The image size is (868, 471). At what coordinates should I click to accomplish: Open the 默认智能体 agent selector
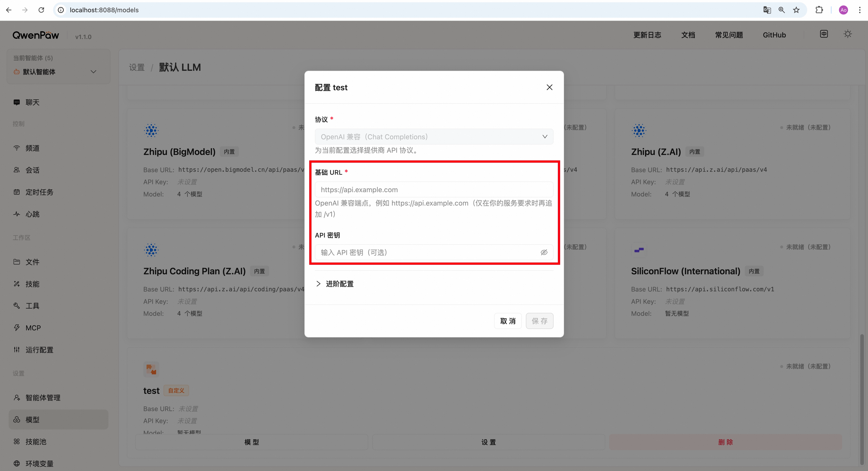[58, 72]
